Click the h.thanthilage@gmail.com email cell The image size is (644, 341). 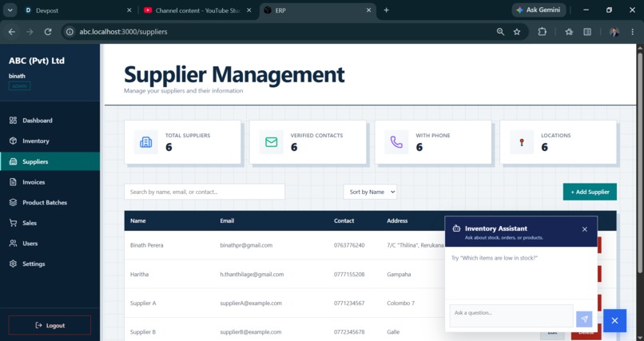coord(252,274)
